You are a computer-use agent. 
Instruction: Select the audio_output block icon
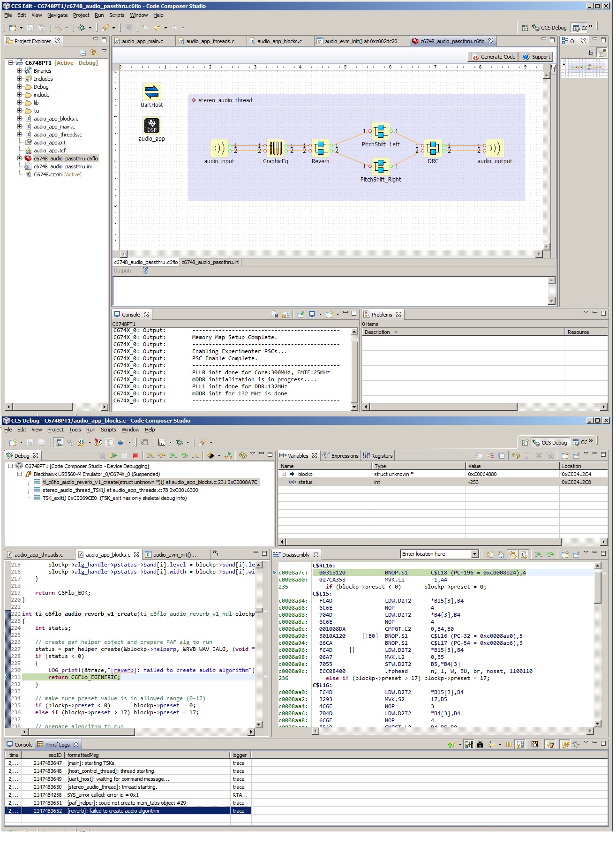[x=495, y=148]
